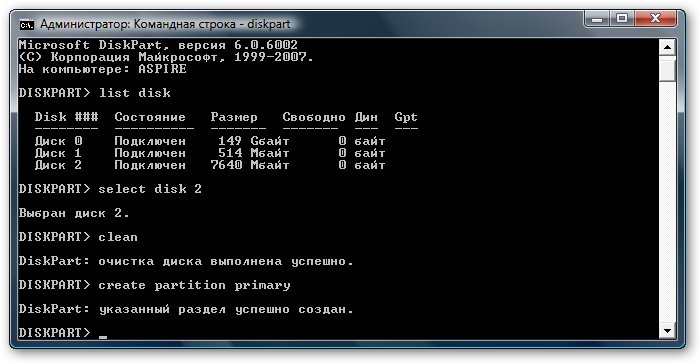Click the copyright line 'Корпорация Майкрософт, 1999-2007.'
This screenshot has width=700, height=363.
click(182, 57)
